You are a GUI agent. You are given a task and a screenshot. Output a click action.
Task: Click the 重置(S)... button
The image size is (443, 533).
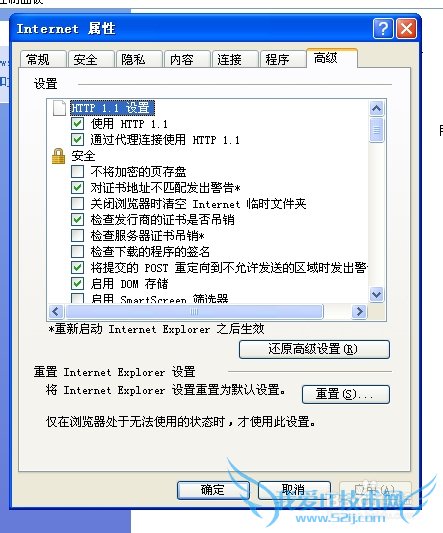coord(345,394)
